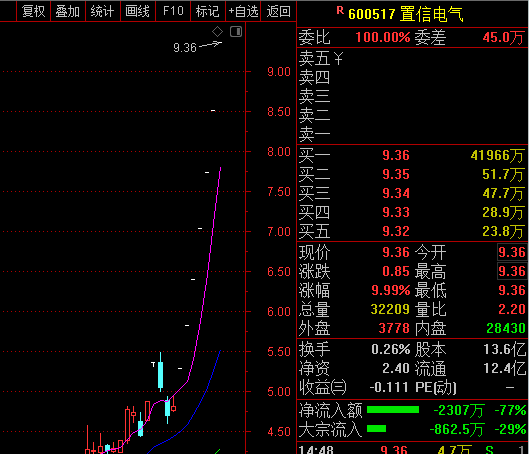Click the 复权 toolbar button
Viewport: 529px width, 454px height.
(33, 11)
